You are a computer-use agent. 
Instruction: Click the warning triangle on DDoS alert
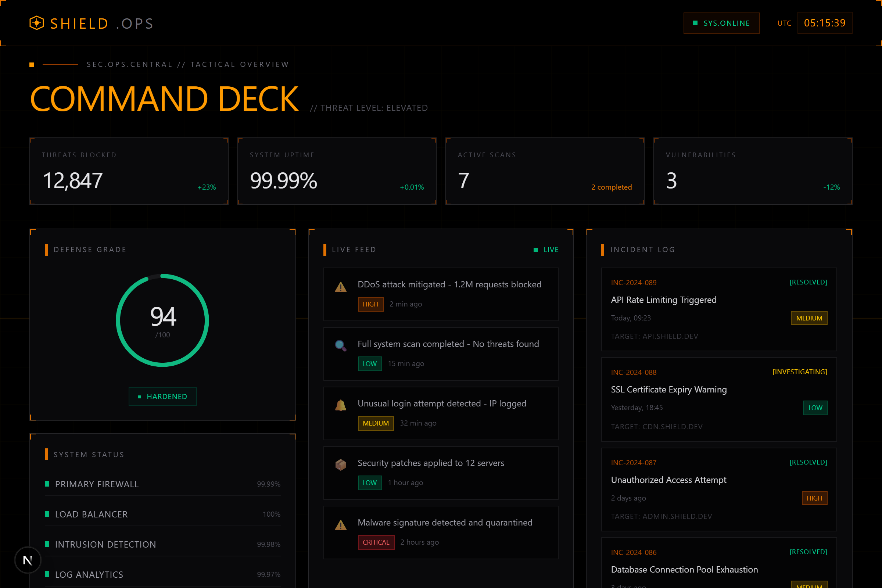[340, 287]
